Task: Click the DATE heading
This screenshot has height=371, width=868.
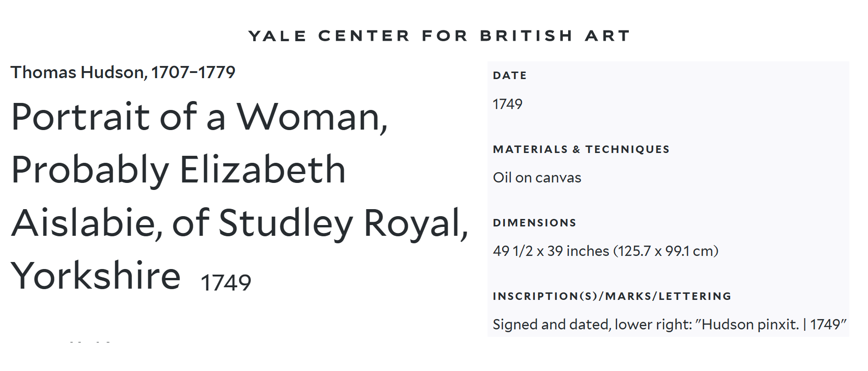Action: (510, 76)
